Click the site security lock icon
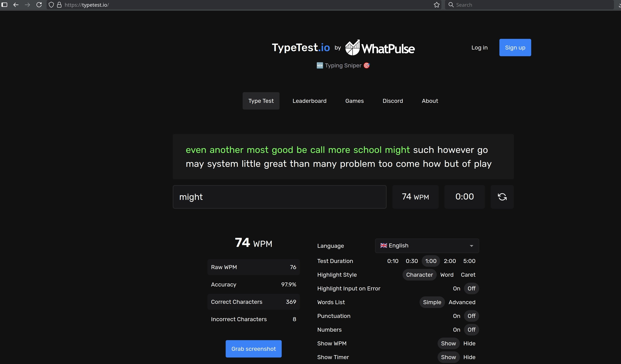The height and width of the screenshot is (364, 621). 59,5
